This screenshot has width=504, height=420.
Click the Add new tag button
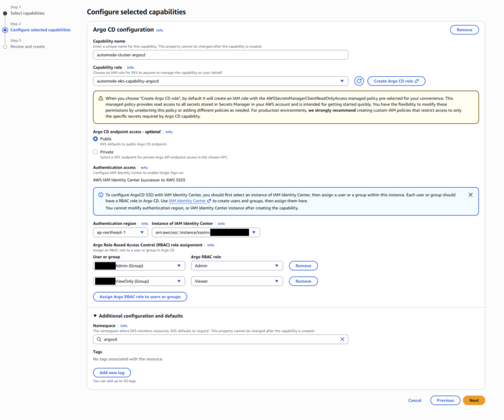coord(112,373)
